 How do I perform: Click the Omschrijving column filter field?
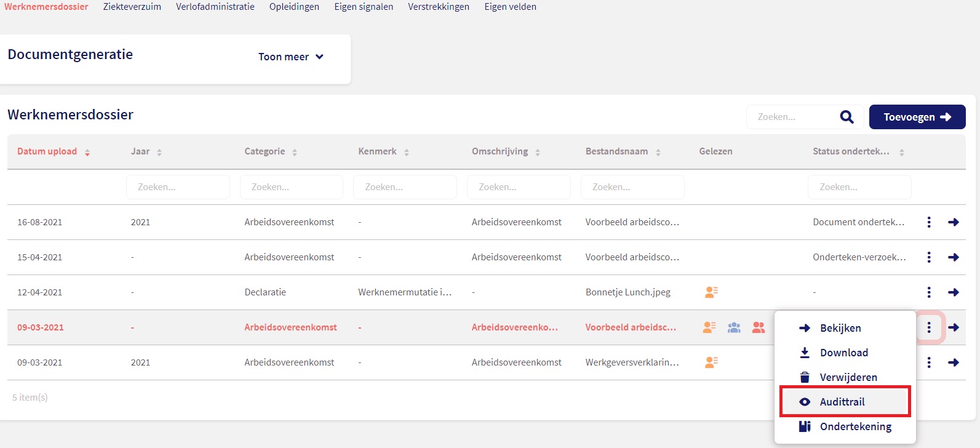pyautogui.click(x=519, y=187)
